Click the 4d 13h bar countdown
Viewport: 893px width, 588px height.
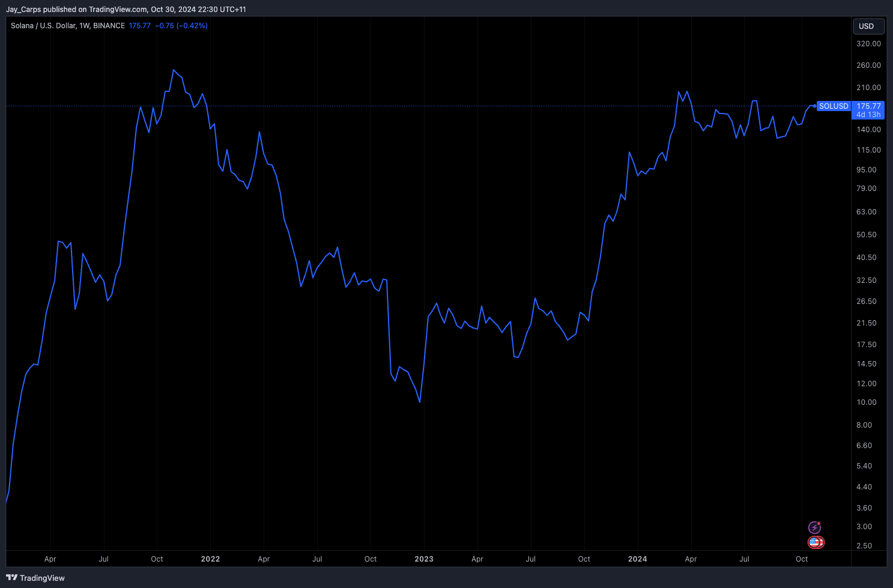pyautogui.click(x=868, y=115)
